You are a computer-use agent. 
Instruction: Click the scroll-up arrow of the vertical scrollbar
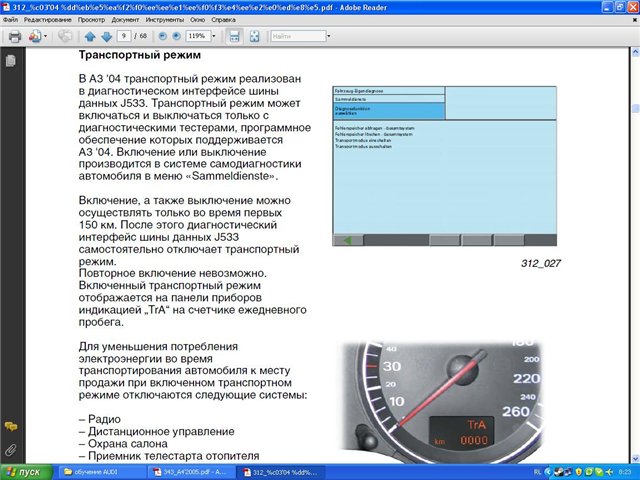635,52
